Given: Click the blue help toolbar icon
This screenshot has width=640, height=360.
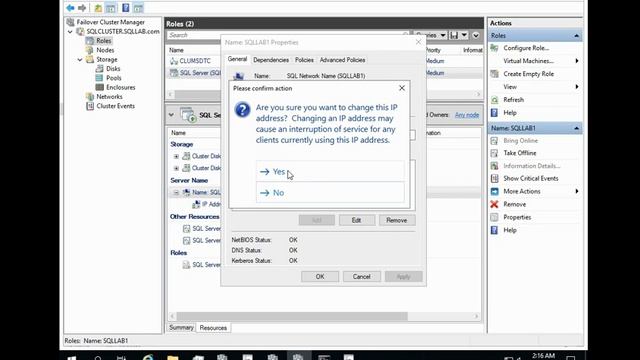Looking at the screenshot, I should click(x=126, y=8).
